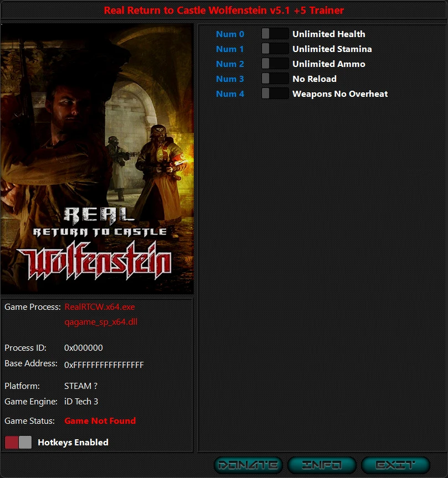Open the Info dialog
The image size is (448, 478).
pyautogui.click(x=322, y=465)
